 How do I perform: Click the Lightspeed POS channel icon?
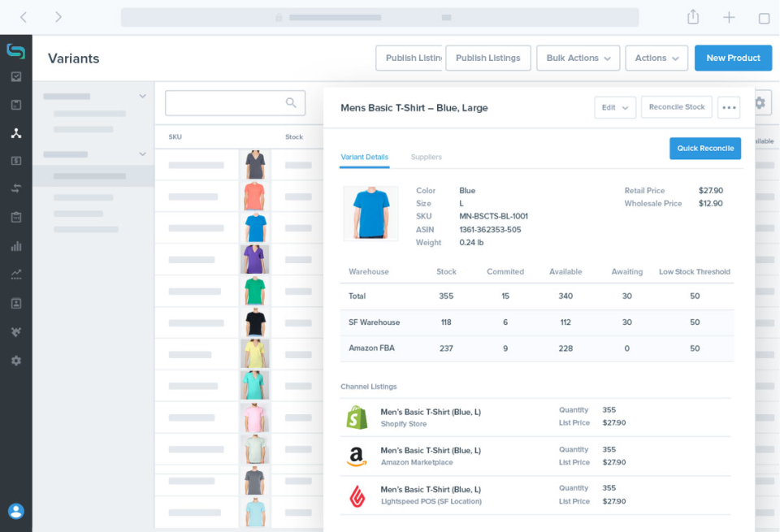click(x=357, y=495)
